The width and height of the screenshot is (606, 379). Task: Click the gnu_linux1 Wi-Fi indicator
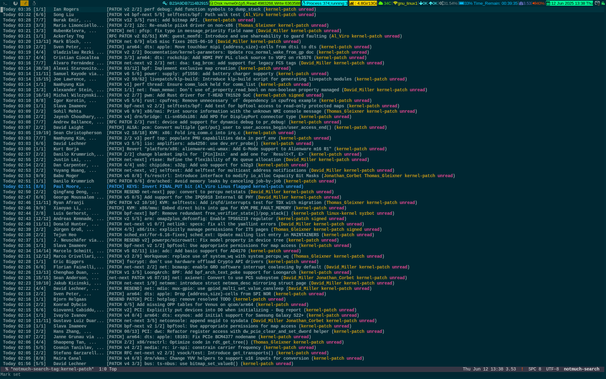pos(405,3)
